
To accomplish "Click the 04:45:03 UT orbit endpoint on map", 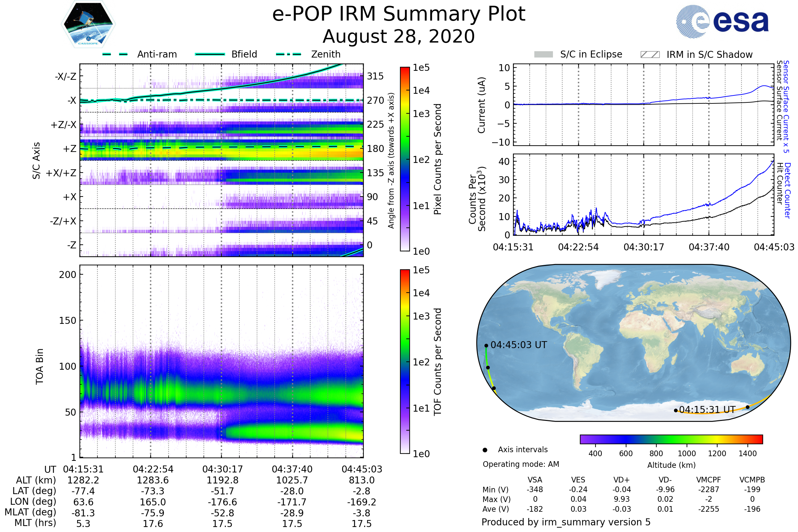I will pos(486,346).
